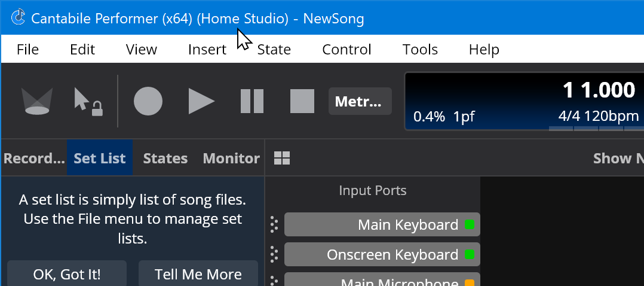Click the Onscreen Keyboard drag handle dots
Image resolution: width=644 pixels, height=286 pixels.
274,254
